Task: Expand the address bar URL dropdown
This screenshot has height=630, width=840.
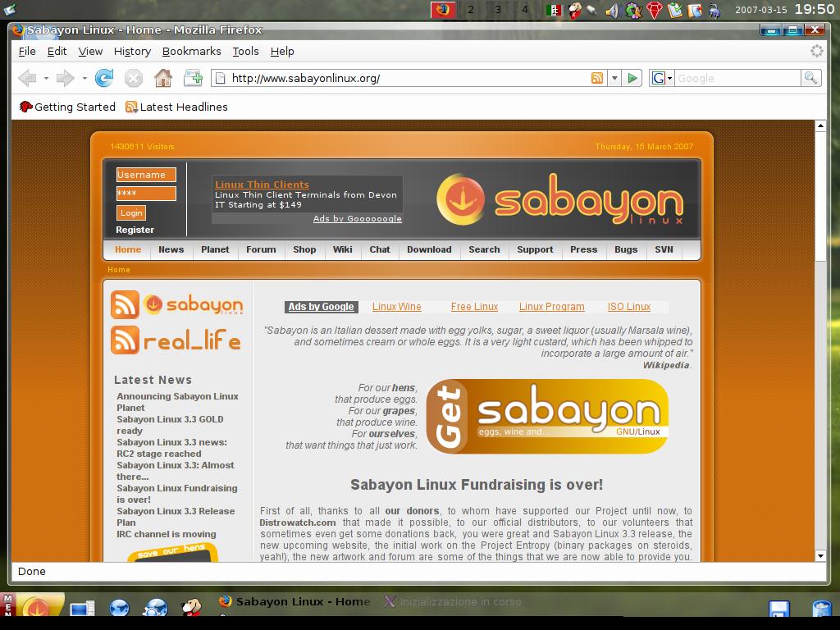Action: coord(614,78)
